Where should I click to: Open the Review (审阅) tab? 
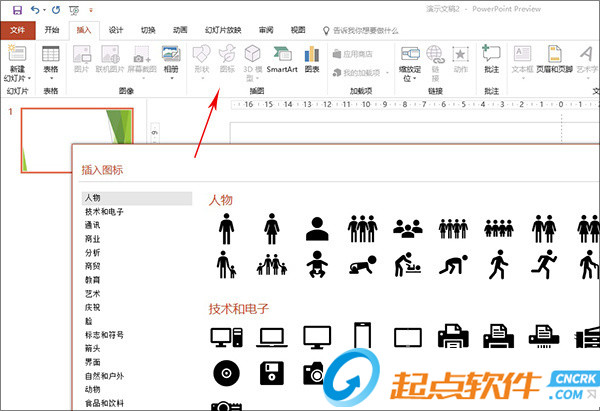[x=266, y=30]
